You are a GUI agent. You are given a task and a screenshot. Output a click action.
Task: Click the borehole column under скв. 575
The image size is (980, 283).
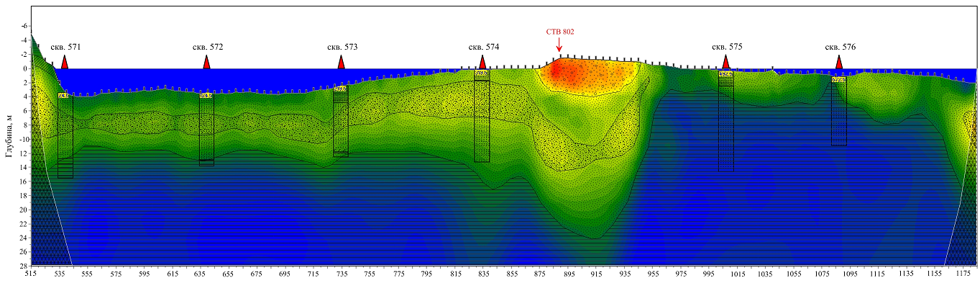tap(726, 121)
